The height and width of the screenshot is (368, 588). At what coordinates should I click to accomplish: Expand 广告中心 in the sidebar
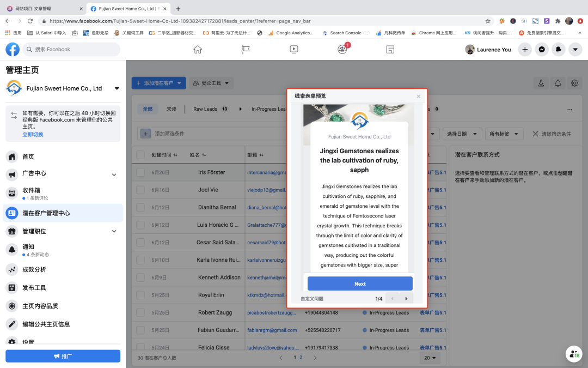[x=63, y=174]
